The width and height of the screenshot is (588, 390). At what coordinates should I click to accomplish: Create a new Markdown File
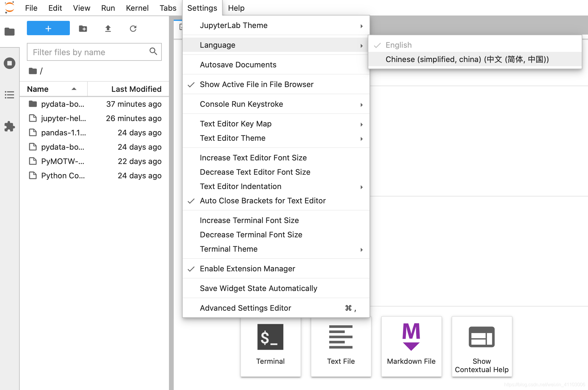coord(411,346)
